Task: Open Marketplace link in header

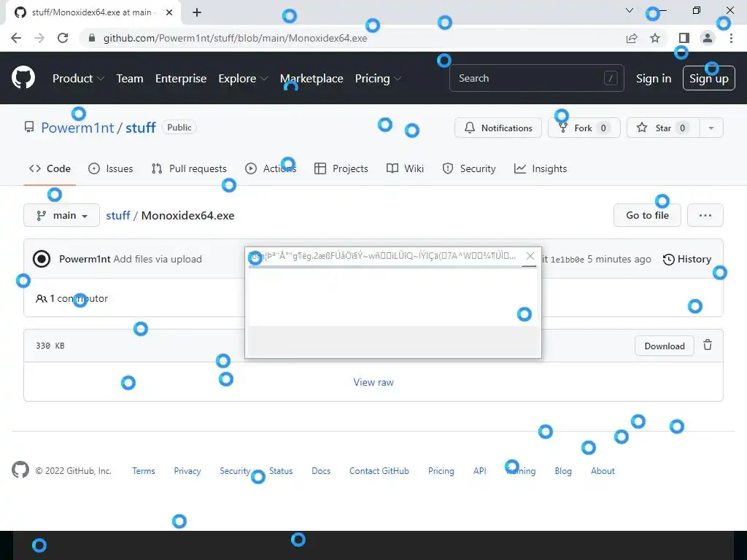Action: click(311, 79)
